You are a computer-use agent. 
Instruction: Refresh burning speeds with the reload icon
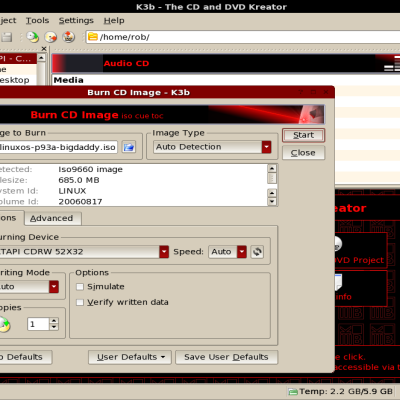pos(257,252)
